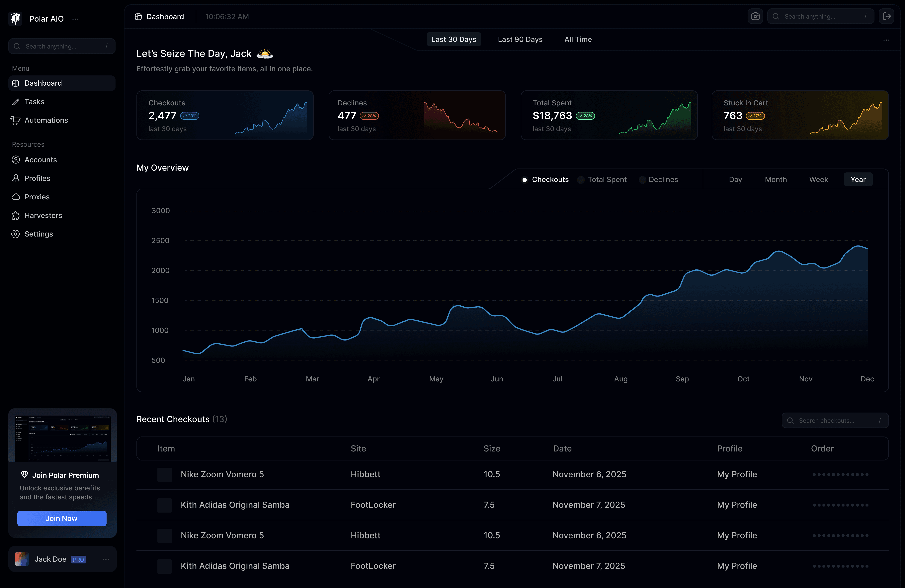Screen dimensions: 905x588
Task: Switch chart range to Month
Action: click(x=775, y=179)
